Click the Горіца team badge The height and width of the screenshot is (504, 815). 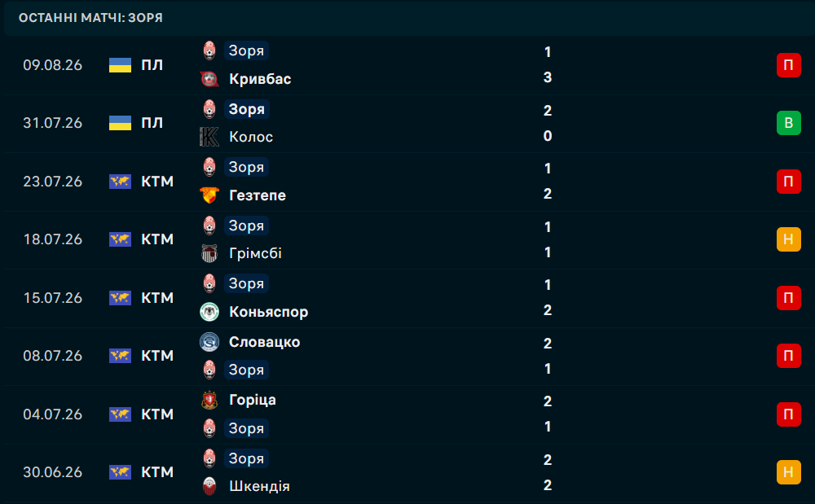[x=209, y=401]
